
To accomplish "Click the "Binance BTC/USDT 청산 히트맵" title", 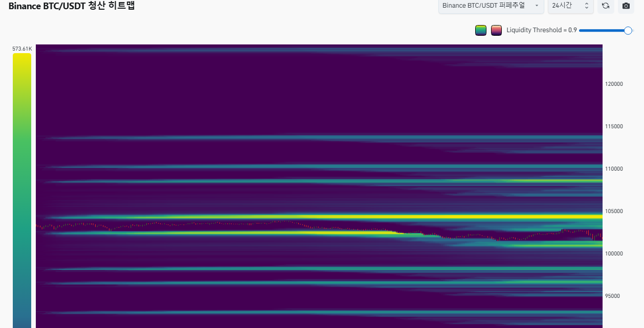I will [72, 6].
